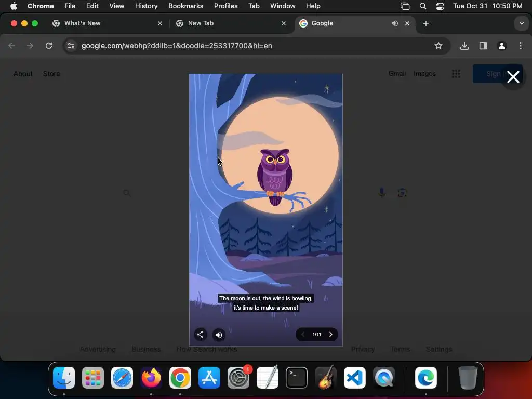Click the doodle caption text
The height and width of the screenshot is (399, 532).
point(265,303)
